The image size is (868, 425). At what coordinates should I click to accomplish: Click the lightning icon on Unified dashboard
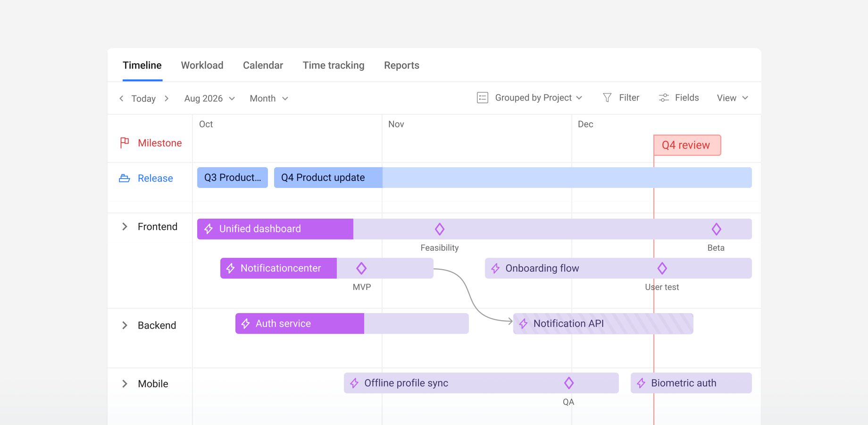point(208,229)
